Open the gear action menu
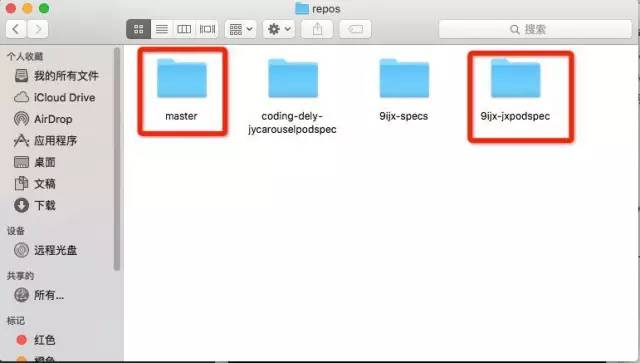 pos(279,29)
